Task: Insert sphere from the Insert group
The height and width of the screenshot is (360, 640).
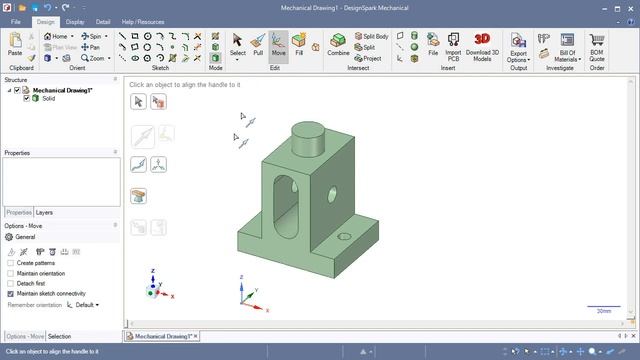Action: [414, 47]
